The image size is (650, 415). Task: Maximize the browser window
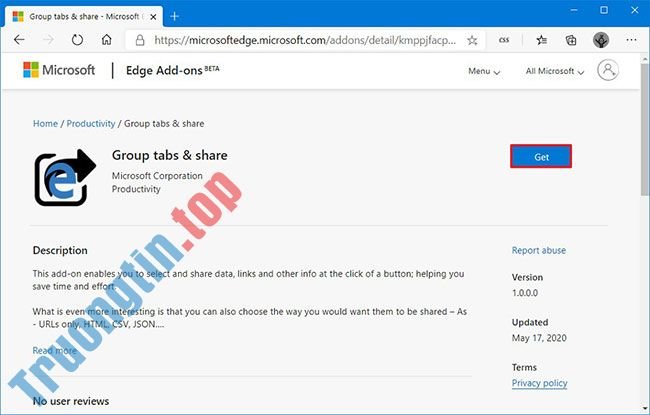click(604, 10)
